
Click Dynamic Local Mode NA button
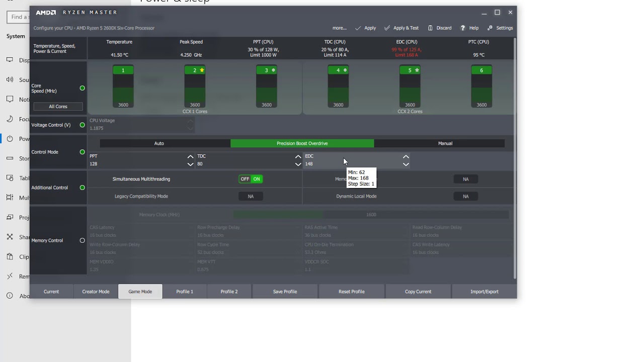[465, 197]
